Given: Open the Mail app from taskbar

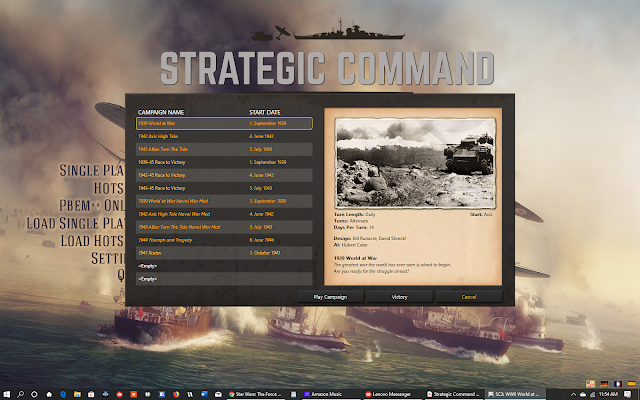Looking at the screenshot, I should (218, 394).
